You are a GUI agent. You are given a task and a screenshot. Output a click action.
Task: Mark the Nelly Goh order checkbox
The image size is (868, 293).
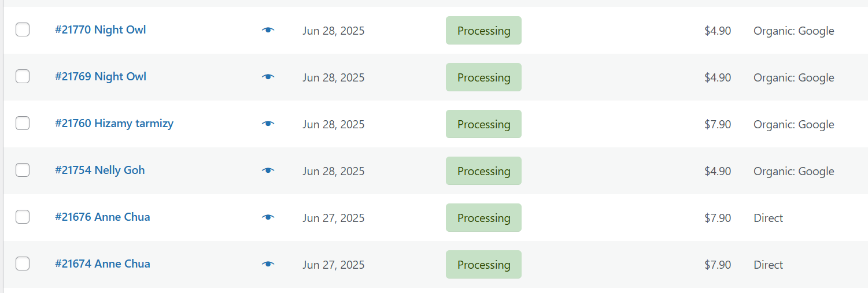tap(23, 170)
